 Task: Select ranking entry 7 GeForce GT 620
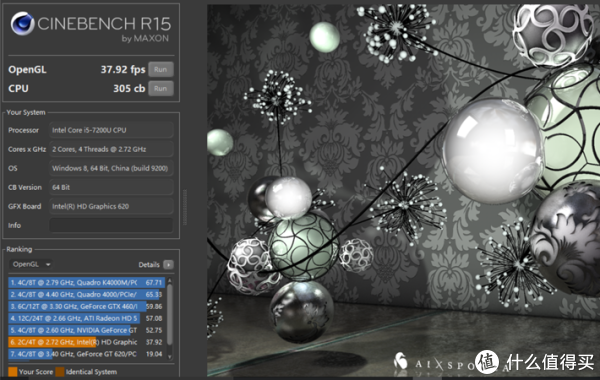point(86,354)
